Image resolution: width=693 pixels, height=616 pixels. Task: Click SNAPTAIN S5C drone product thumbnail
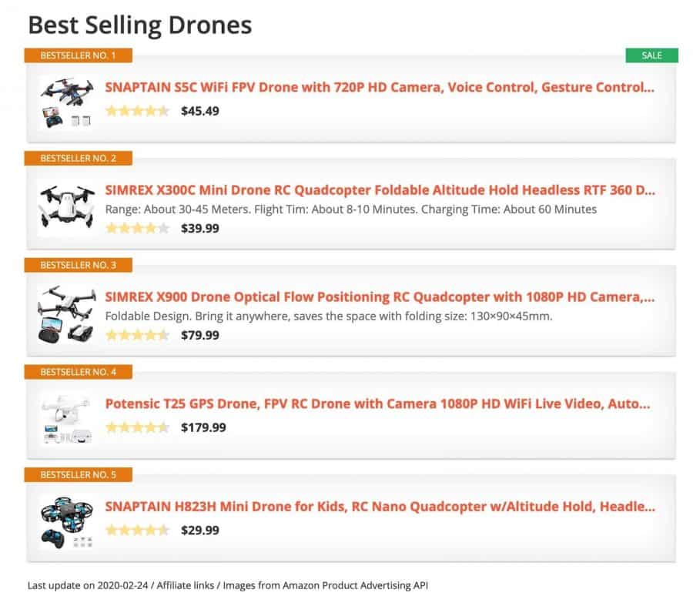[67, 102]
